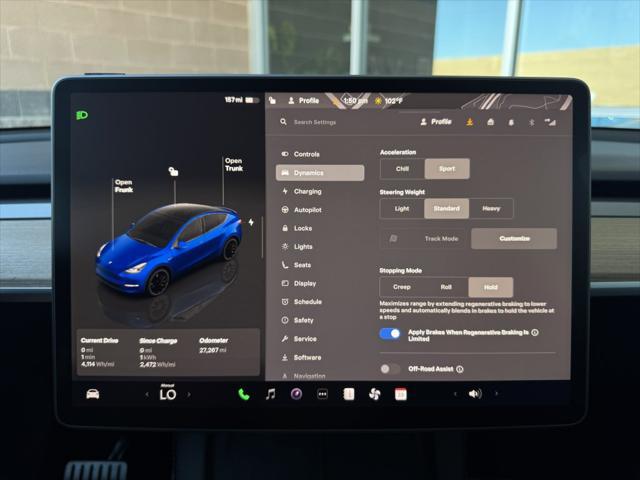Set steering weight to Standard
Image resolution: width=640 pixels, height=480 pixels.
(x=447, y=209)
